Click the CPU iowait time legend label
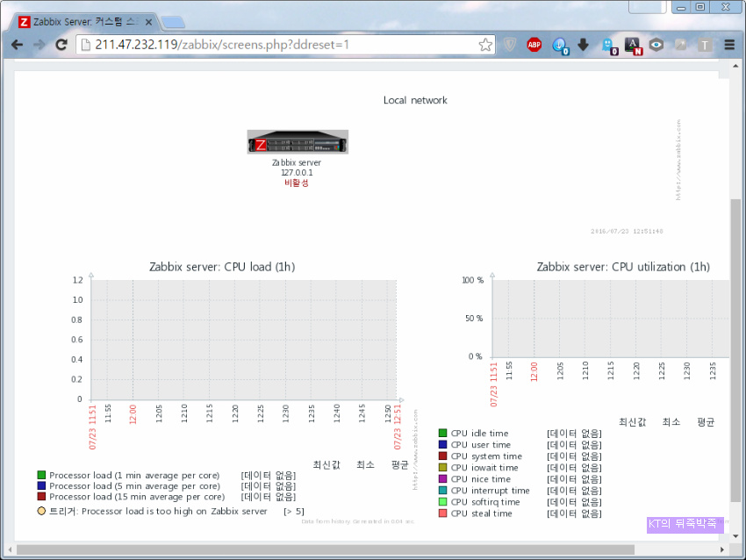 pyautogui.click(x=484, y=468)
